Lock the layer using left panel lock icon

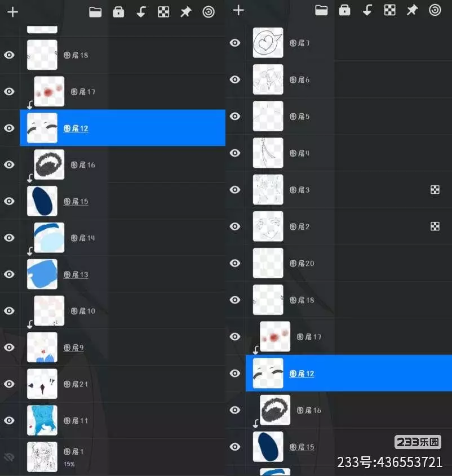pos(118,12)
